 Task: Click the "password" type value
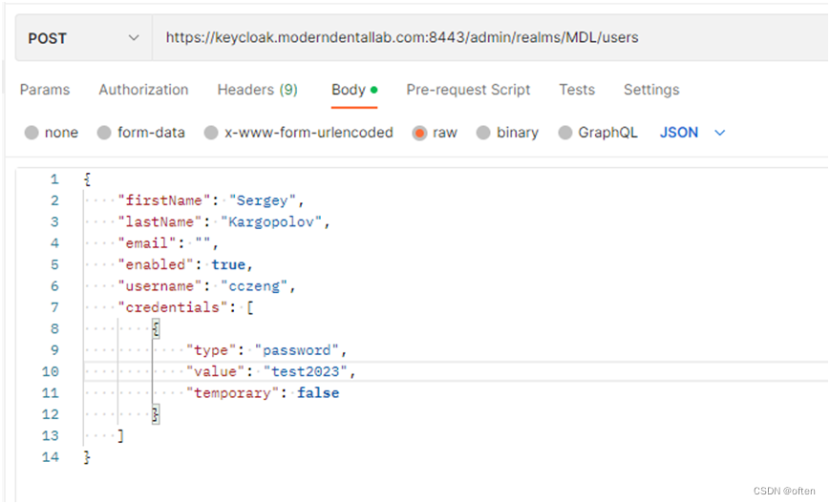coord(296,350)
